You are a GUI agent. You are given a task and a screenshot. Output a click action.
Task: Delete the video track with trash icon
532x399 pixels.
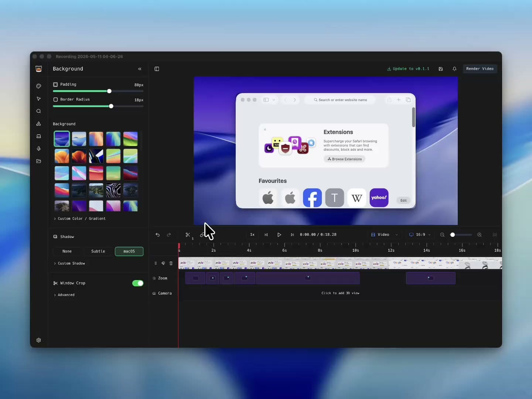pyautogui.click(x=171, y=263)
